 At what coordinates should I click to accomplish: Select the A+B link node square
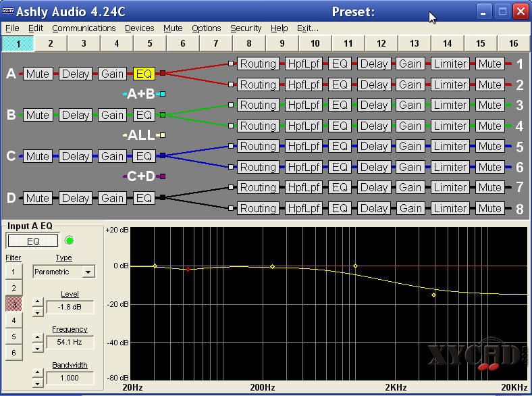(163, 94)
